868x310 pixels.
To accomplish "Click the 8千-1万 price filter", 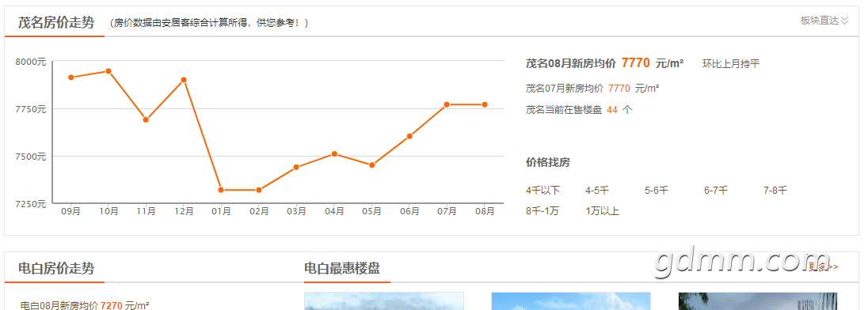I will coord(542,211).
